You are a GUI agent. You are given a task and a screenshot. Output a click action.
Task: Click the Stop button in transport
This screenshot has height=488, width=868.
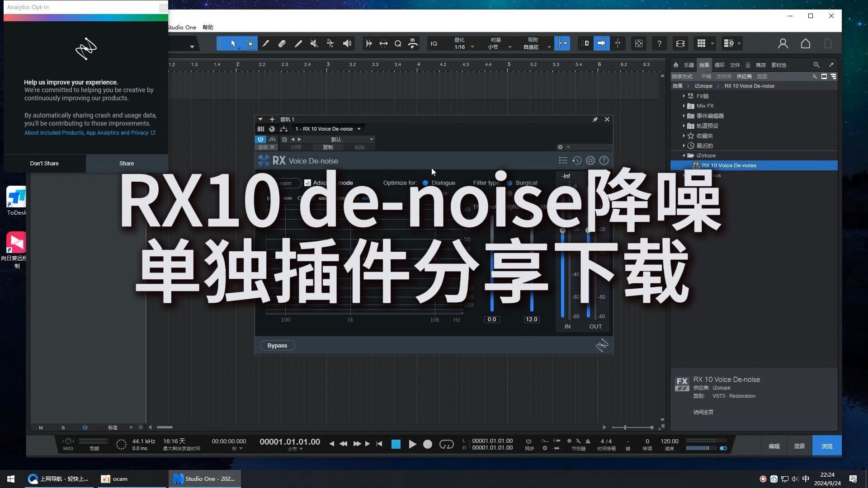click(396, 444)
